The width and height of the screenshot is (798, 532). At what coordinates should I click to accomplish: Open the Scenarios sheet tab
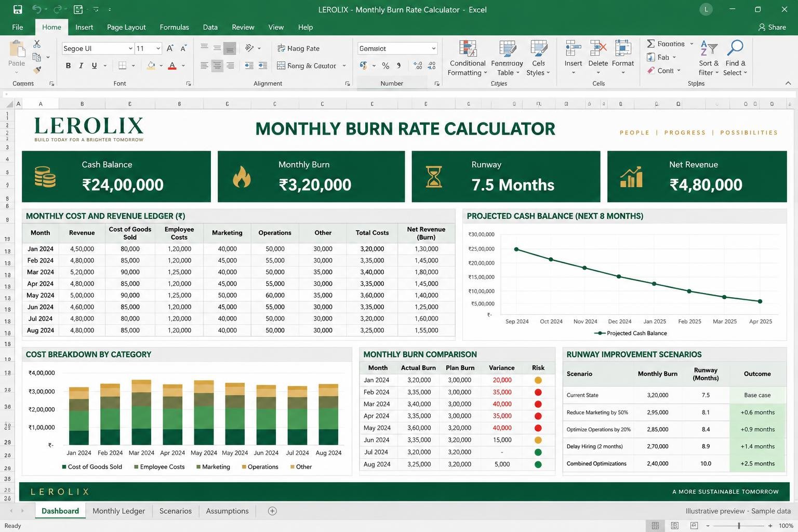pos(176,511)
